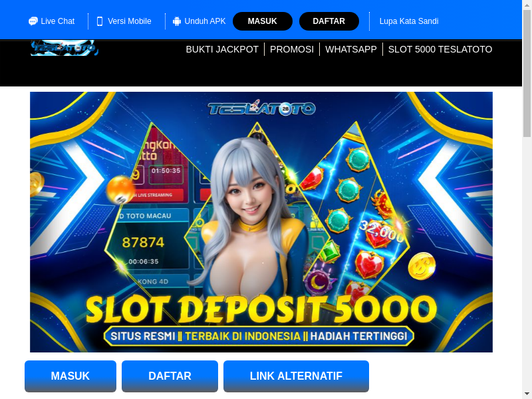Image resolution: width=532 pixels, height=399 pixels.
Task: Click the vertical scrollbar thumb on the right
Action: 527,73
